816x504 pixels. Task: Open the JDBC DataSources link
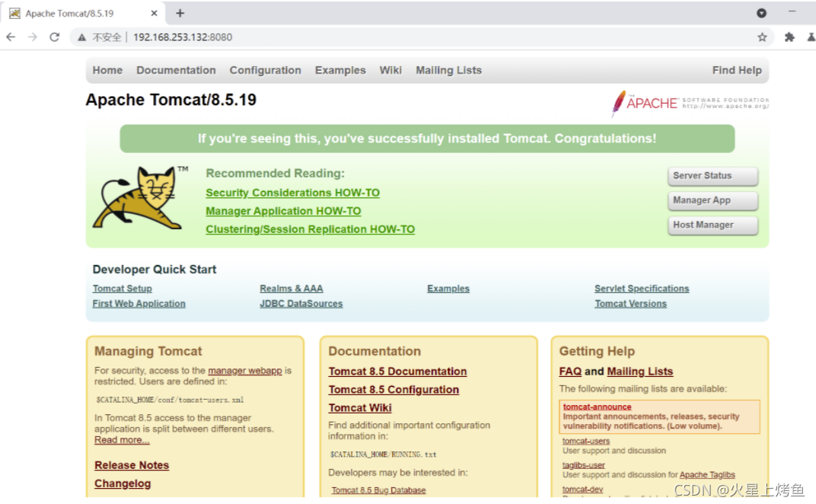tap(301, 304)
